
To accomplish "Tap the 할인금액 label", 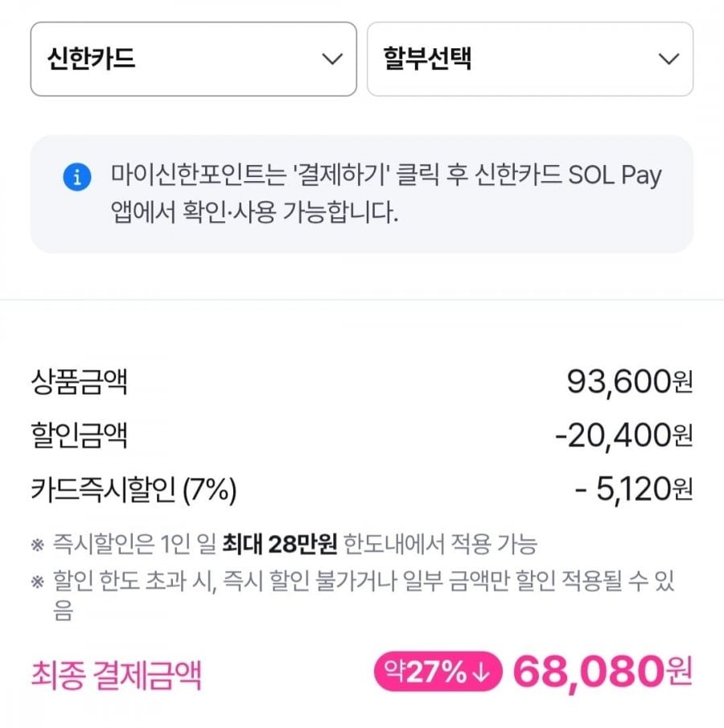I will tap(79, 435).
